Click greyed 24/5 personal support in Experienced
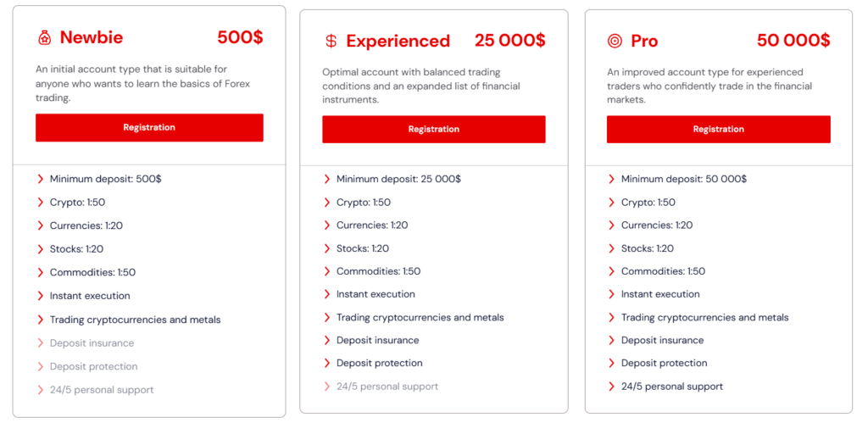This screenshot has height=434, width=868. coord(387,387)
